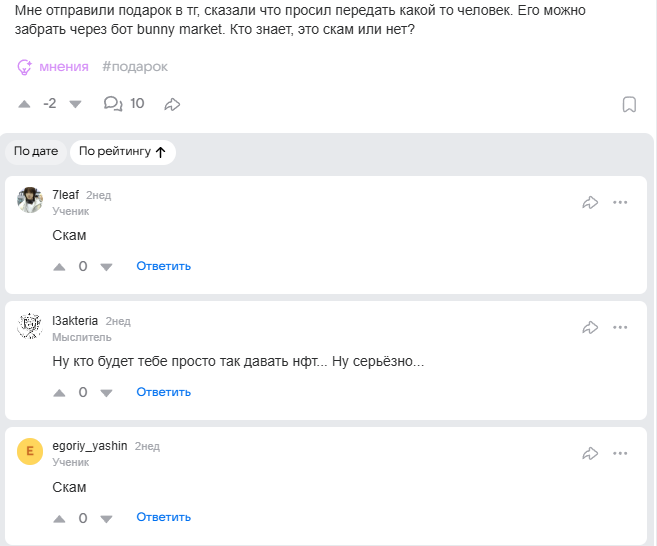This screenshot has width=657, height=546.
Task: Reply to 7leaf's answer
Action: (x=164, y=266)
